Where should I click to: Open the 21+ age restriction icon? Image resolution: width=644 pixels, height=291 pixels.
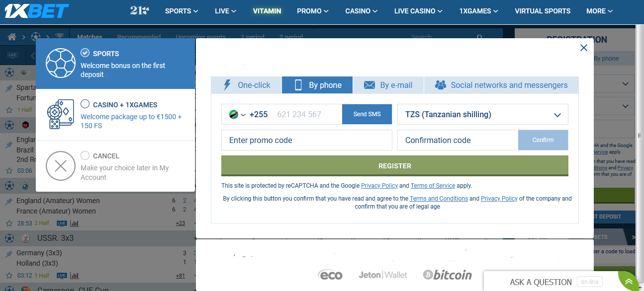pos(139,10)
